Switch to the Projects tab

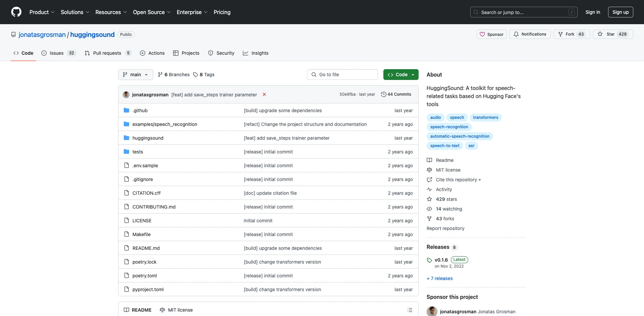(x=186, y=53)
